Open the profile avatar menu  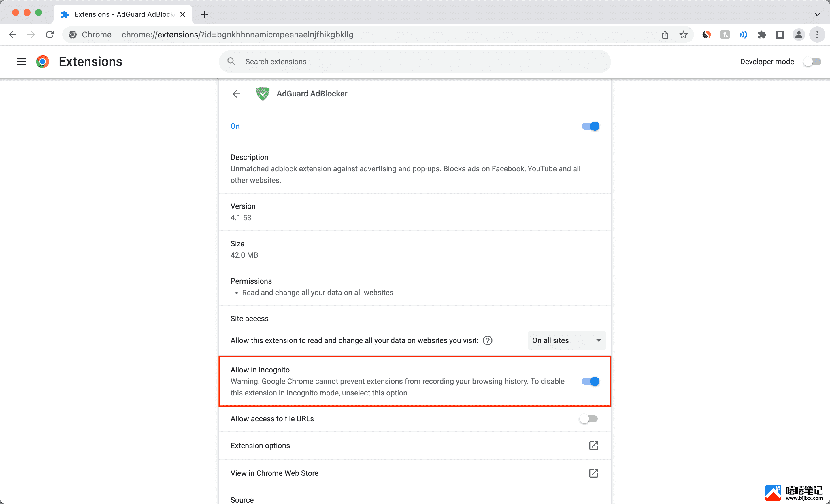799,34
